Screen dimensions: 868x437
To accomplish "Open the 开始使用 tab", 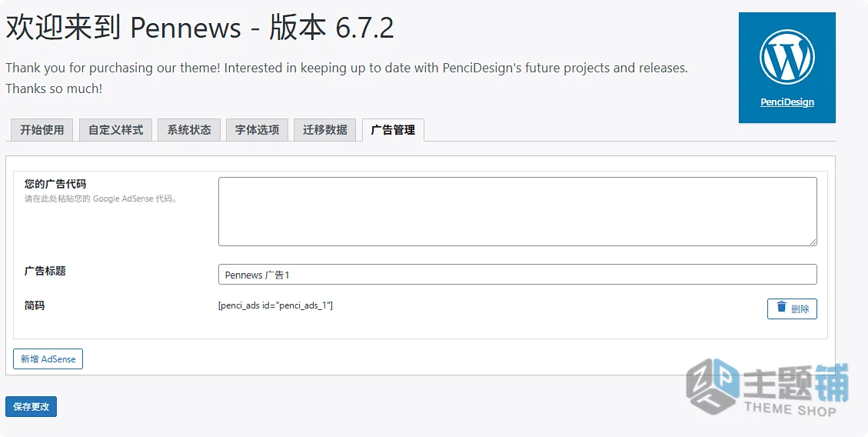I will 42,130.
